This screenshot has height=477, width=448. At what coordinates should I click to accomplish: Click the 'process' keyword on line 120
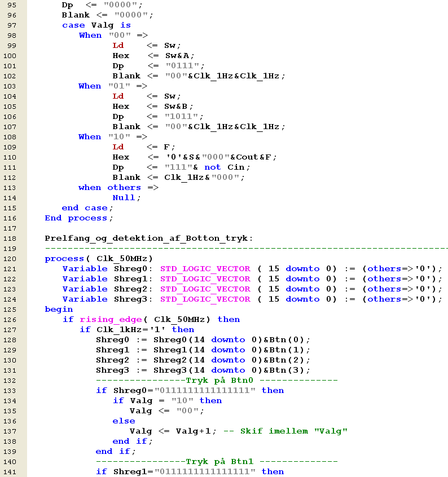click(x=64, y=259)
